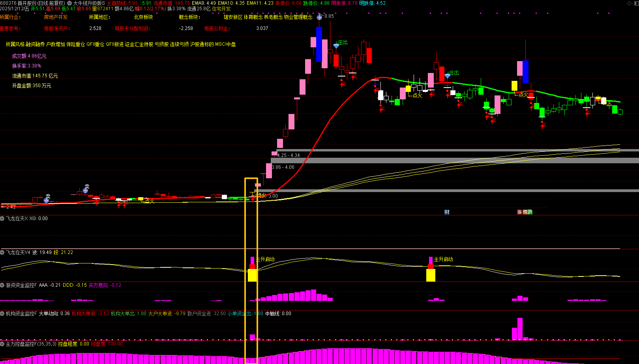Expand the 机构资金监控F indicator dropdown
The image size is (639, 364).
[x=2, y=314]
